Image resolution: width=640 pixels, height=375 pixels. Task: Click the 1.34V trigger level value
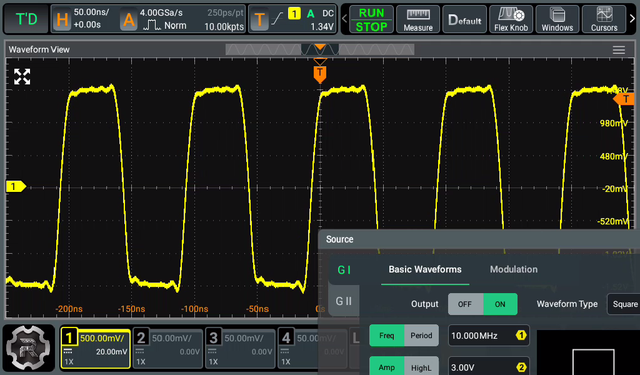click(322, 27)
